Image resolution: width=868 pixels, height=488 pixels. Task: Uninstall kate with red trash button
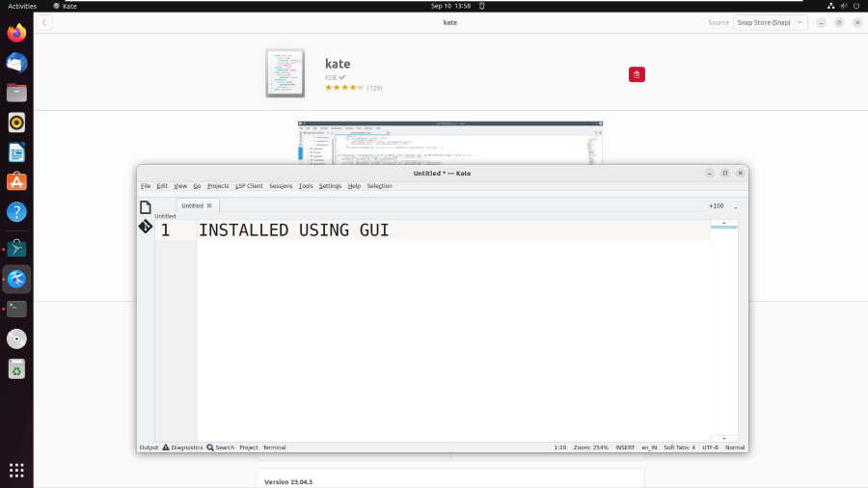637,74
